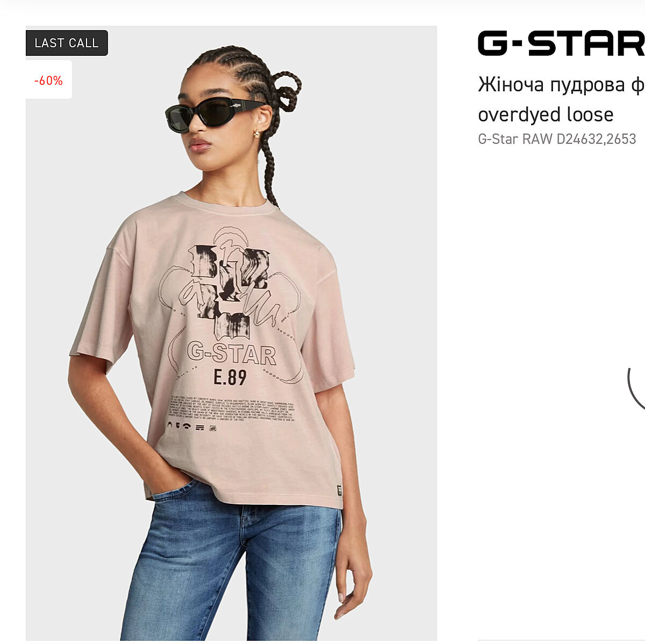This screenshot has width=645, height=644.
Task: Click the blue jeans in the photo
Action: pos(231,561)
